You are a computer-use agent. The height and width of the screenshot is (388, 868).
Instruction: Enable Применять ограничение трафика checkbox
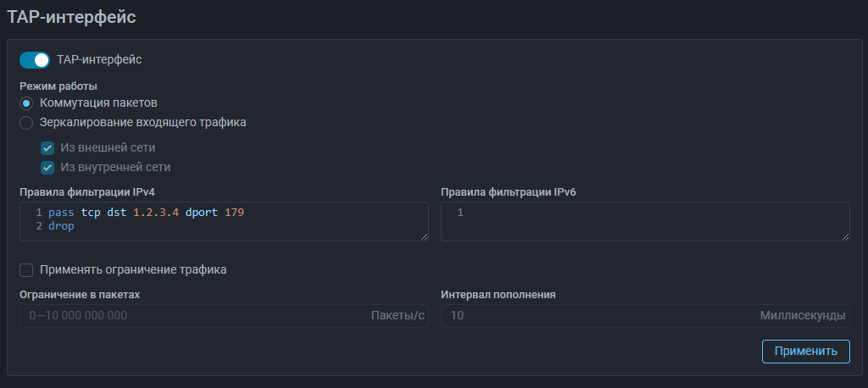(x=27, y=270)
